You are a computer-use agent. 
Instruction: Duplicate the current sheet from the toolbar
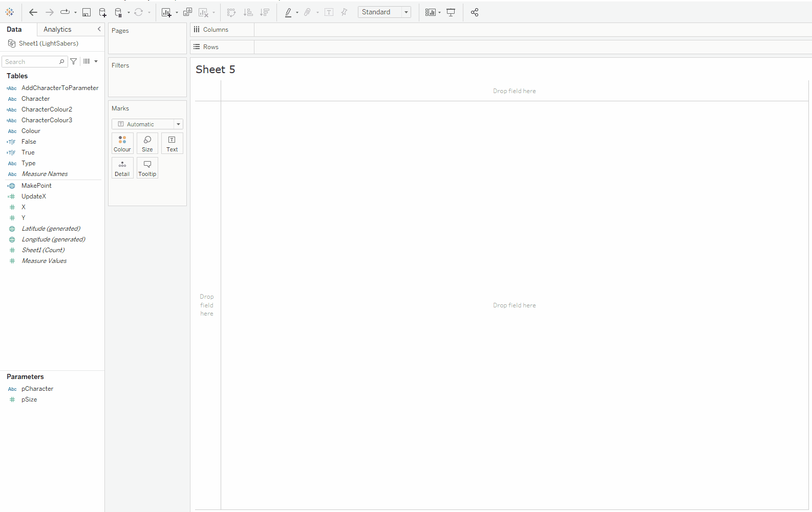tap(187, 12)
